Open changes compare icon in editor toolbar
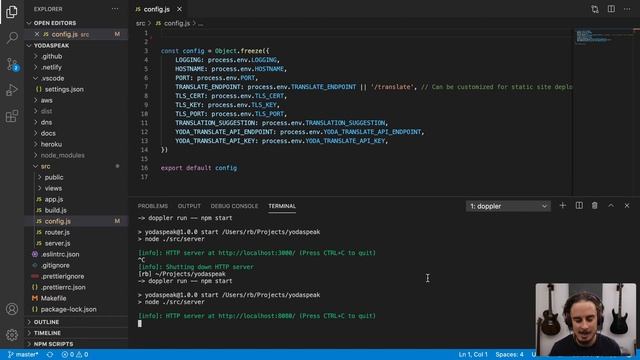The height and width of the screenshot is (360, 640). [x=595, y=9]
